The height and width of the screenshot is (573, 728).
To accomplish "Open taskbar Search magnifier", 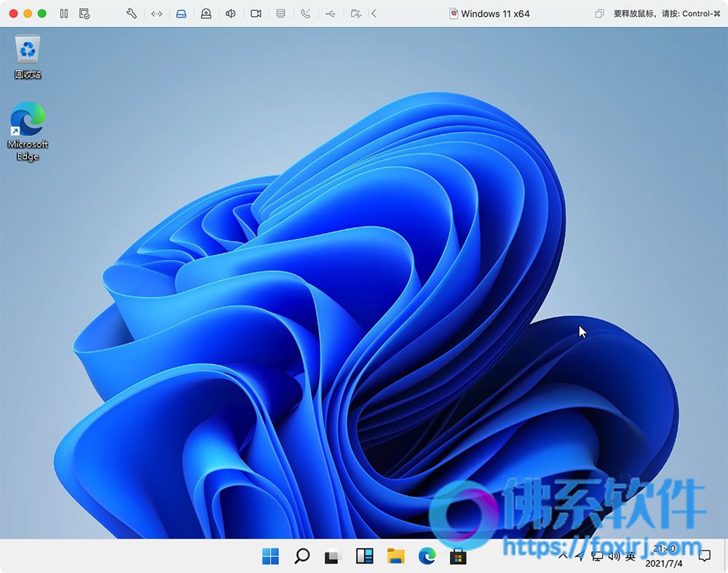I will click(302, 556).
